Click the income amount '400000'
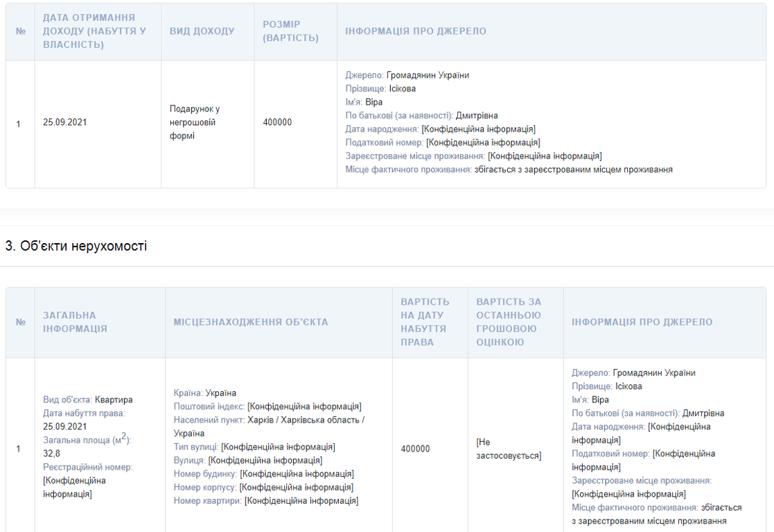This screenshot has height=532, width=774. [277, 122]
